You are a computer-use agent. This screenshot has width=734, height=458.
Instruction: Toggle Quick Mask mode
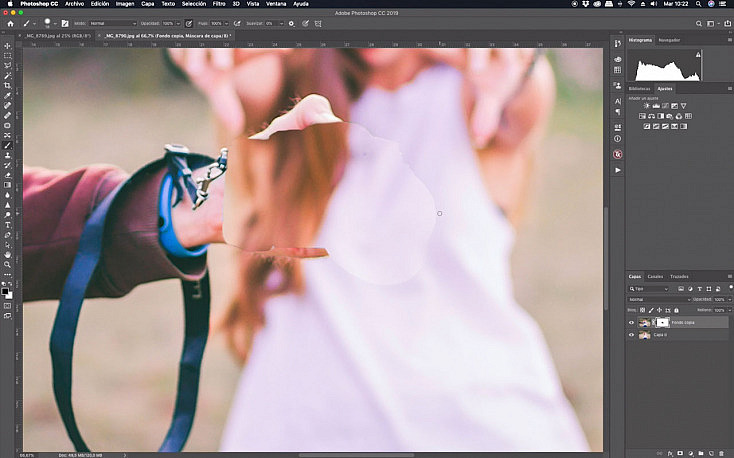click(x=7, y=306)
